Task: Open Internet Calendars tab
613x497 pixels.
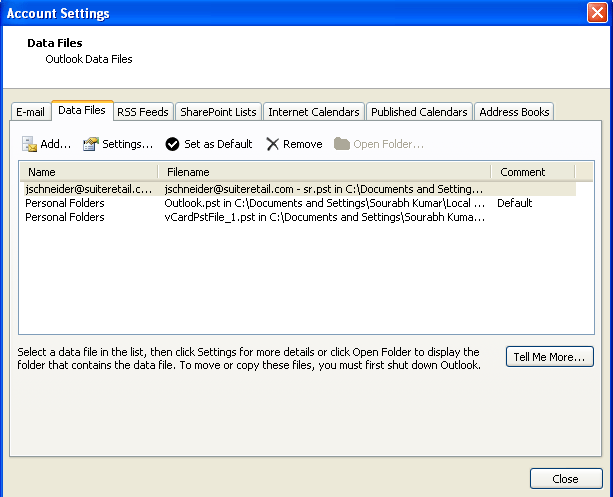Action: pyautogui.click(x=314, y=112)
